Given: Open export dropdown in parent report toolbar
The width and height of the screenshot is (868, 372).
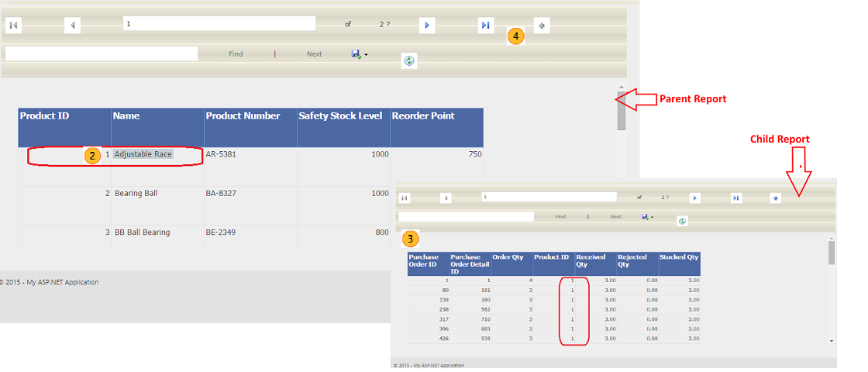Looking at the screenshot, I should 360,54.
